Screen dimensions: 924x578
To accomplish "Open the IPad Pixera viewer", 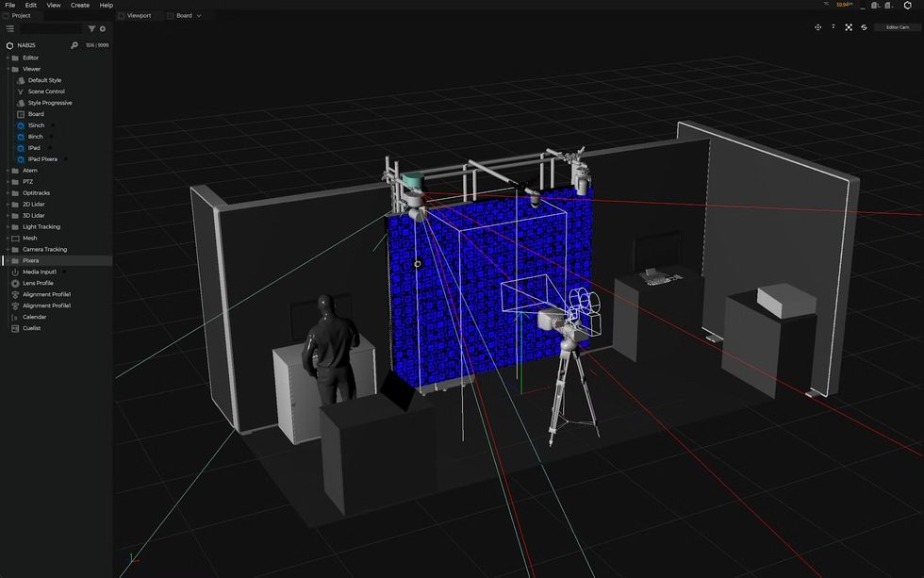I will pyautogui.click(x=42, y=158).
